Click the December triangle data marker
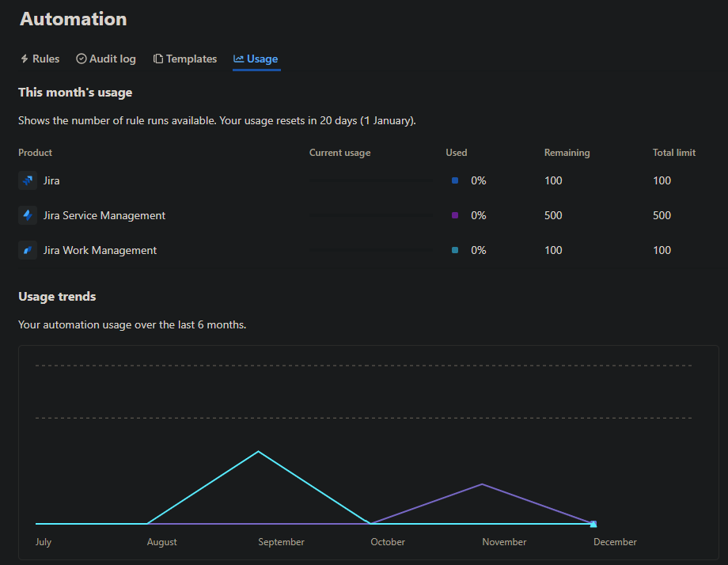Viewport: 728px width, 565px height. pos(593,524)
